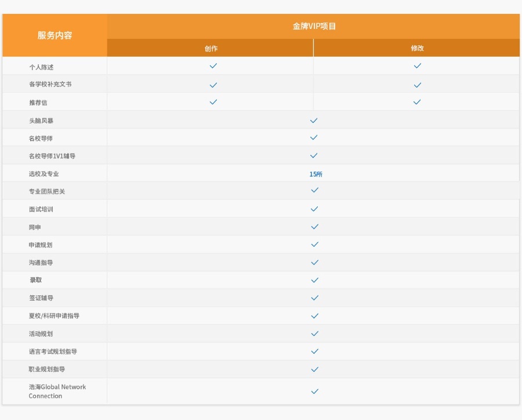The height and width of the screenshot is (420, 522).
Task: Click the checkmark in the 职业规划指导 row
Action: tap(314, 369)
